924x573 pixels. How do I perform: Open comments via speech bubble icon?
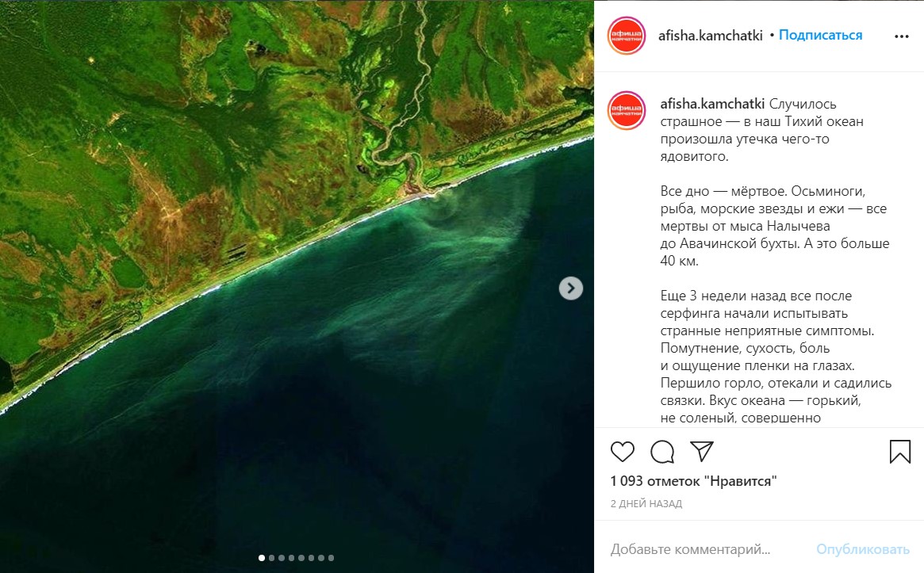pyautogui.click(x=662, y=452)
